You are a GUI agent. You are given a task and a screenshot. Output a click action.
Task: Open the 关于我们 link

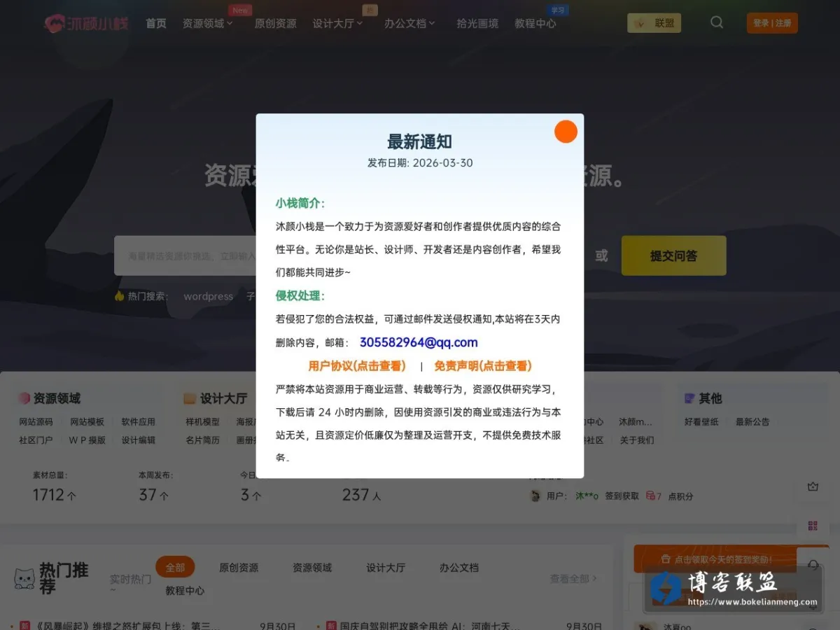coord(637,440)
